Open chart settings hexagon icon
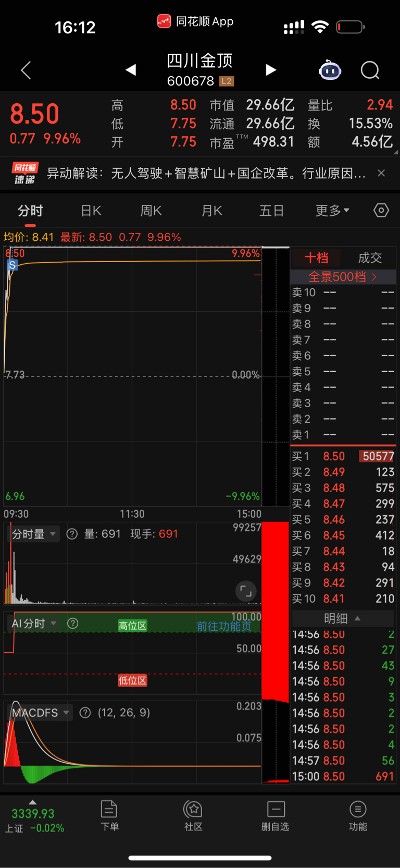This screenshot has width=400, height=868. tap(381, 210)
